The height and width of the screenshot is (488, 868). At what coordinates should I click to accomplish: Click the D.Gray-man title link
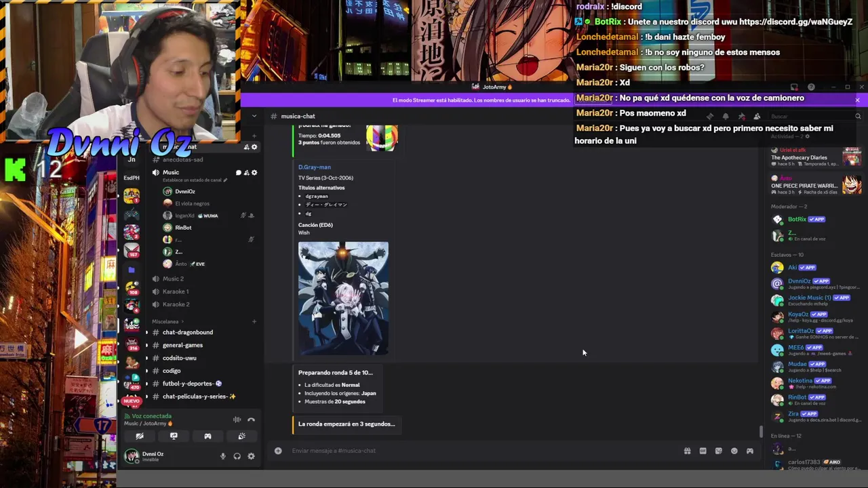click(315, 167)
